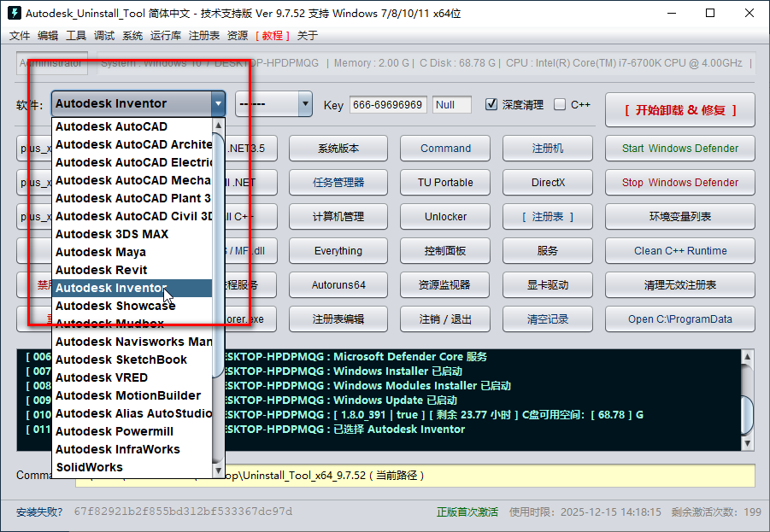Open the 资源 menu
Viewport: 770px width, 532px height.
coord(238,35)
